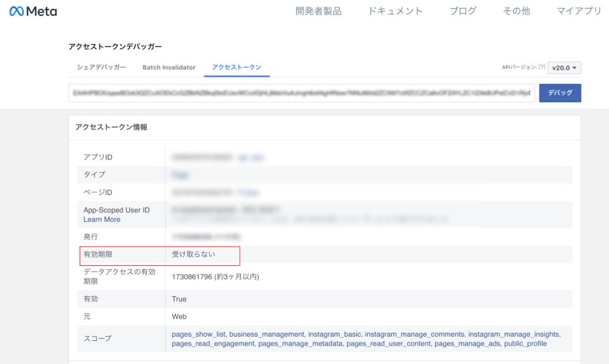Click the pages_manage_ads scope link

click(x=467, y=344)
